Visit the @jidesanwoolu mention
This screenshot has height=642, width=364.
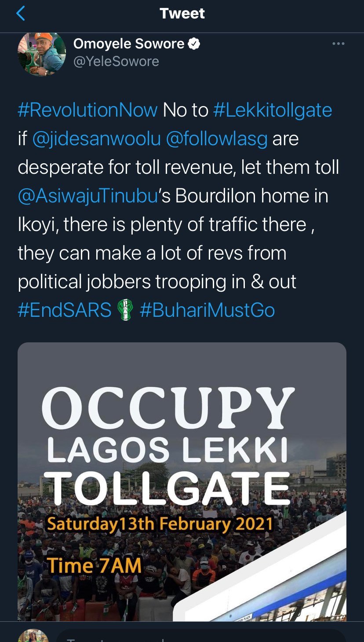pyautogui.click(x=97, y=139)
